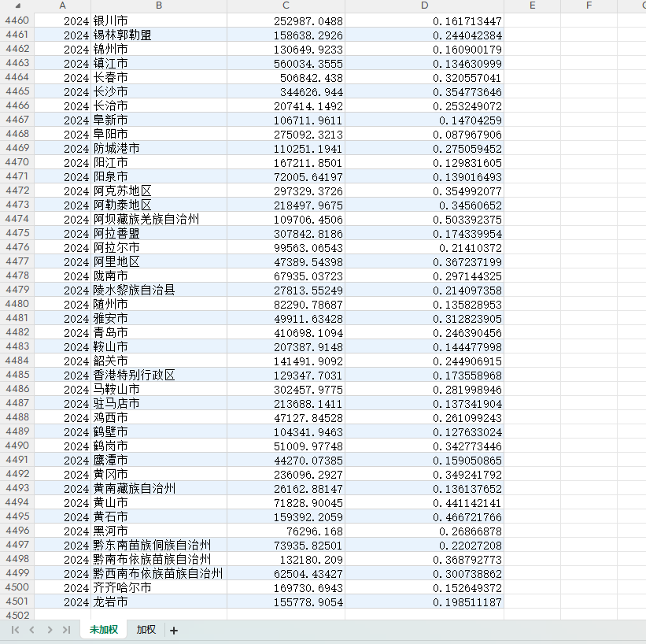Select column D header
Image resolution: width=646 pixels, height=644 pixels.
(424, 6)
